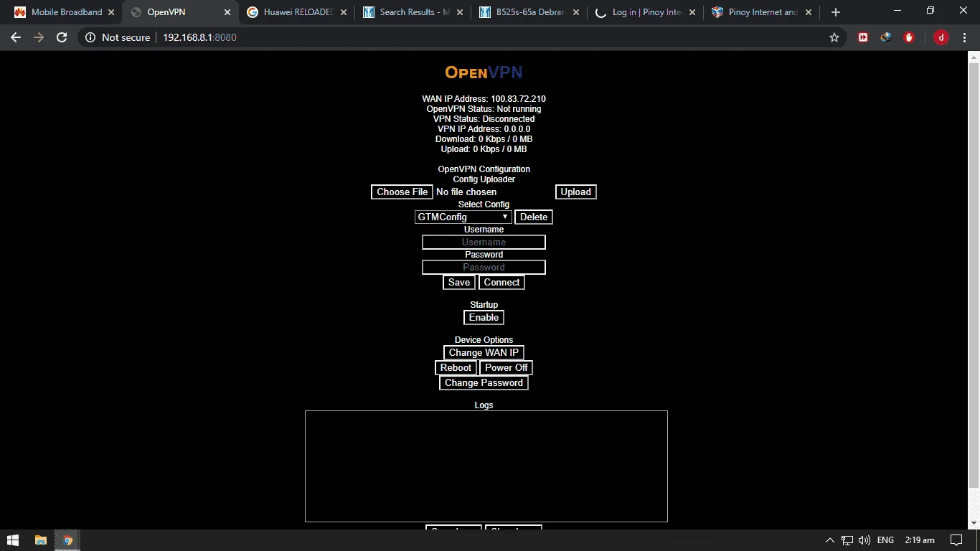Viewport: 980px width, 551px height.
Task: Expand the GTMConfig select dropdown
Action: (x=463, y=217)
